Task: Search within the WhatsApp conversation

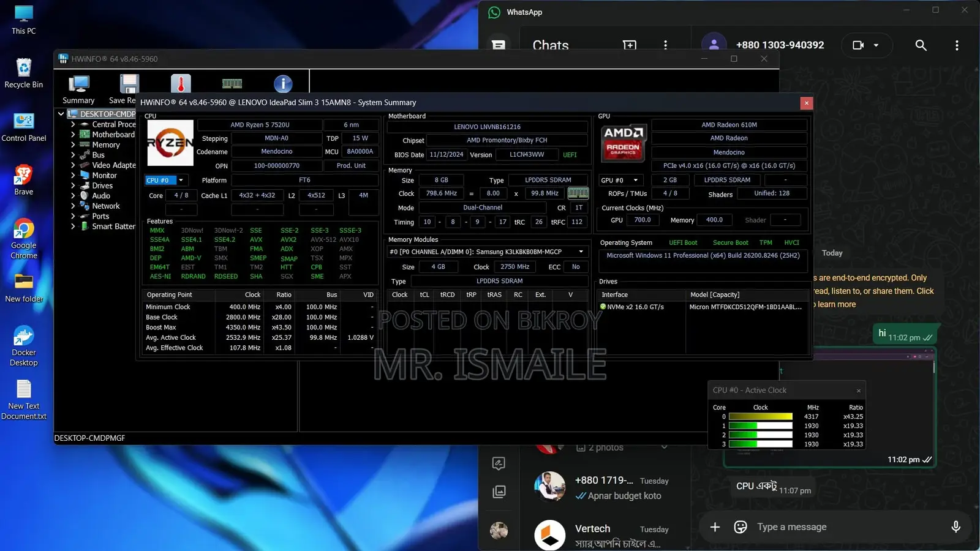Action: (921, 45)
